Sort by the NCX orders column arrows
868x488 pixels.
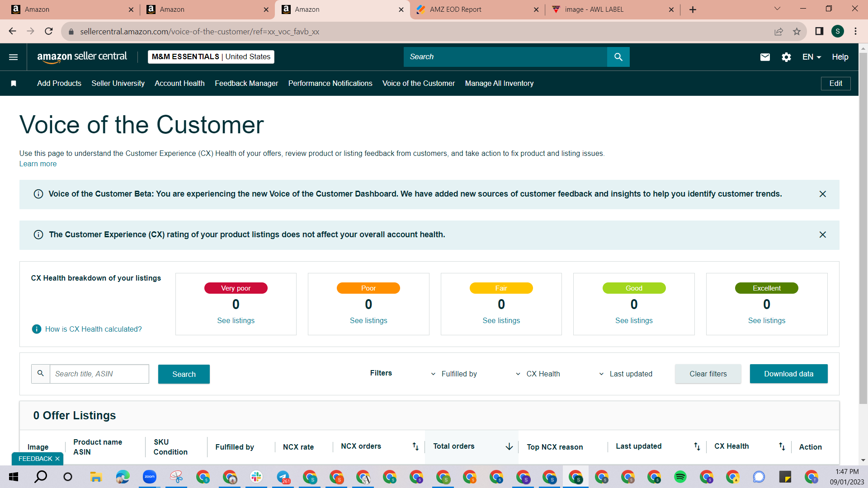(x=415, y=446)
